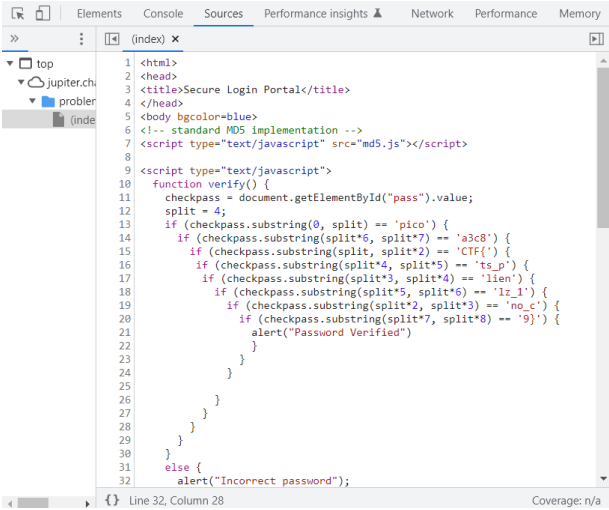609x510 pixels.
Task: Show the debugger sidebar on the right
Action: point(596,39)
